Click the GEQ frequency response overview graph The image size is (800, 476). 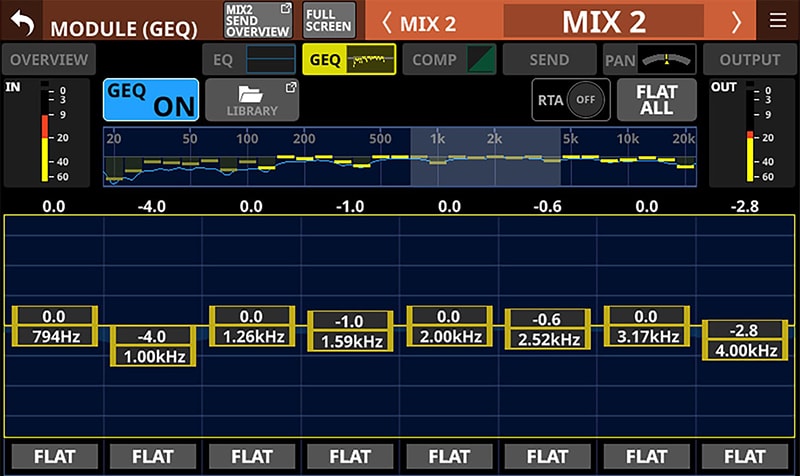pos(399,156)
